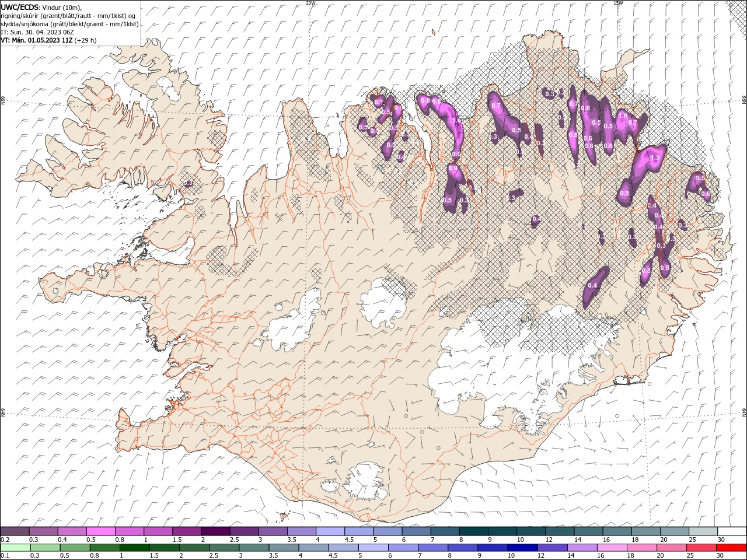Click the deep blue rain swatch between 10 and 12
Screen dimensions: 747x560
(x=522, y=548)
